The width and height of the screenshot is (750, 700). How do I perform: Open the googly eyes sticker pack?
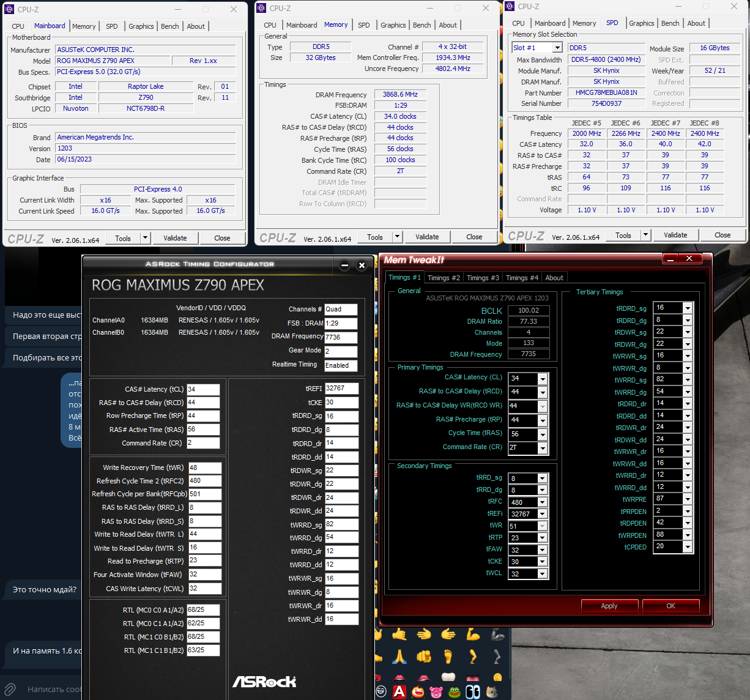(473, 691)
